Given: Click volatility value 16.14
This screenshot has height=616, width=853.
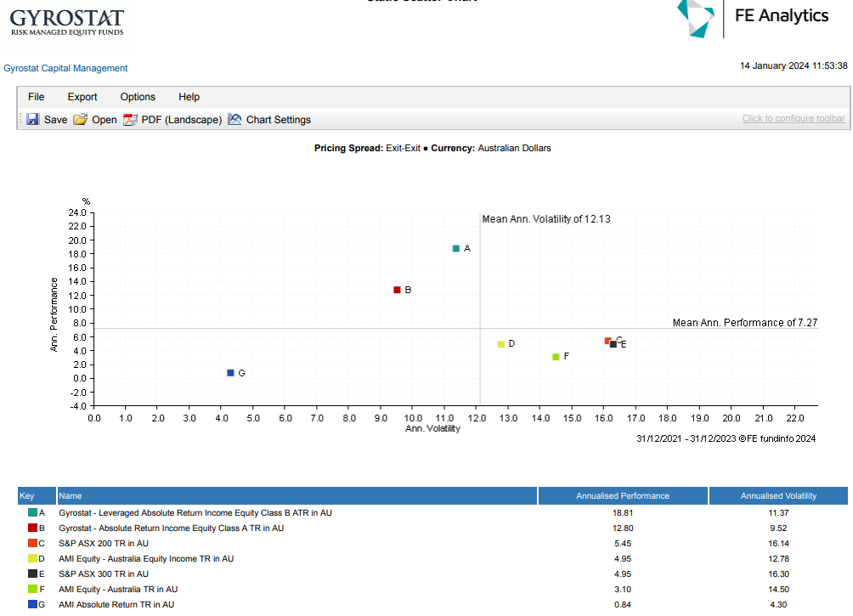Looking at the screenshot, I should [x=778, y=544].
